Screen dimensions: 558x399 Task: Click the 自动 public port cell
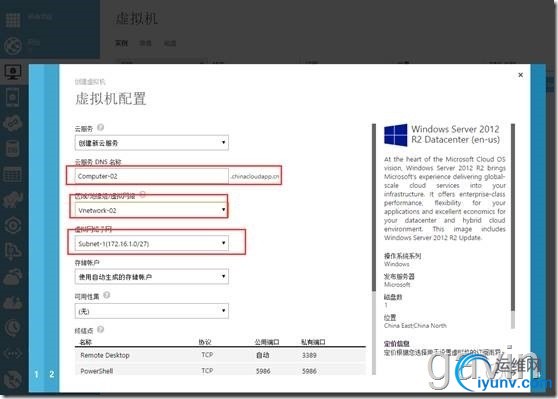[263, 355]
